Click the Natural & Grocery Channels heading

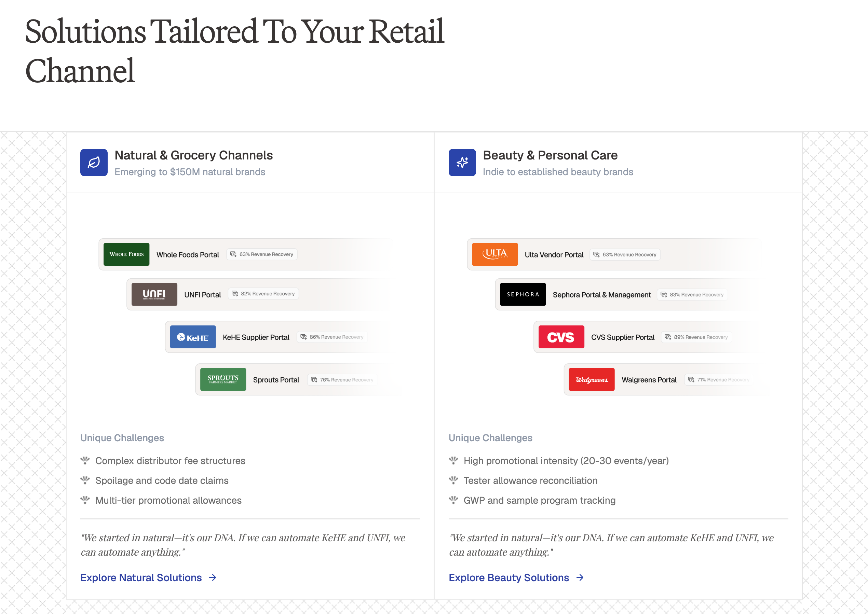[193, 155]
